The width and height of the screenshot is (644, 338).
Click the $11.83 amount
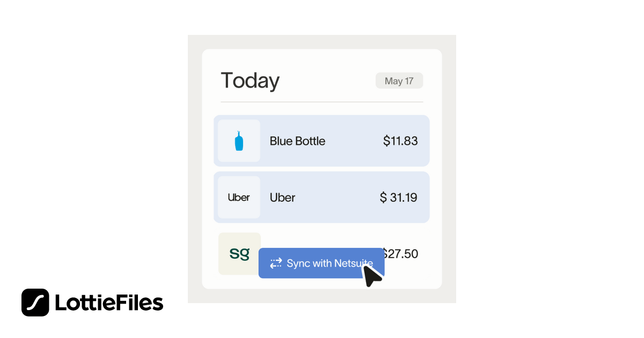tap(400, 141)
